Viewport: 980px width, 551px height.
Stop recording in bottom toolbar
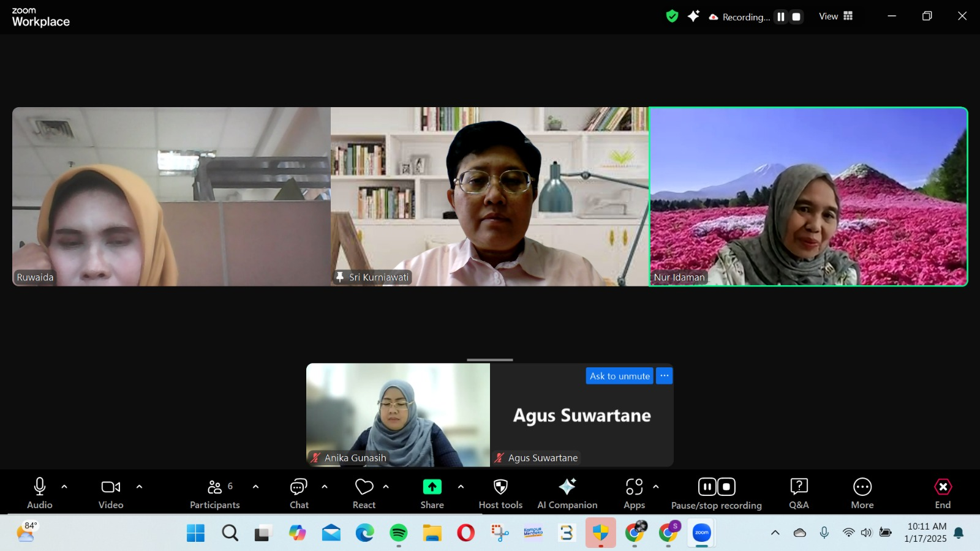pos(726,487)
